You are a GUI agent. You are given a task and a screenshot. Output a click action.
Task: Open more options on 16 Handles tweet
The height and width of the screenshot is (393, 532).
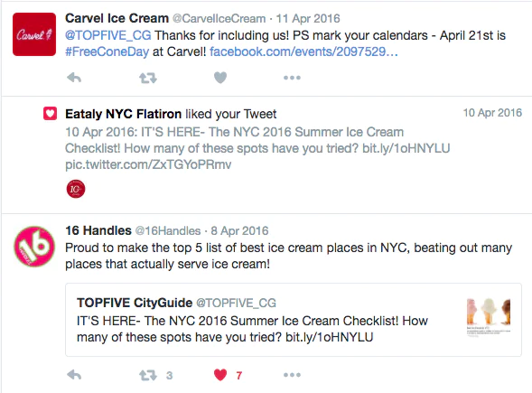[292, 375]
